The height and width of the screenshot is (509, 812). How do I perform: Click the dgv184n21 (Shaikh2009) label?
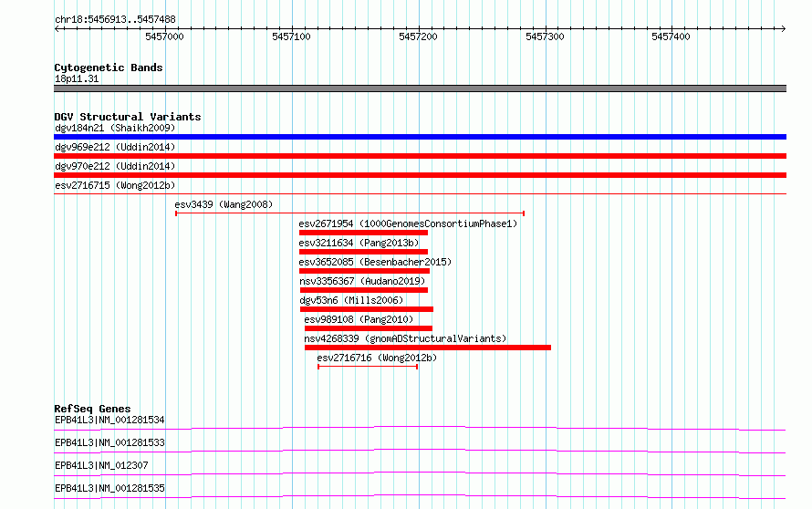[x=115, y=128]
